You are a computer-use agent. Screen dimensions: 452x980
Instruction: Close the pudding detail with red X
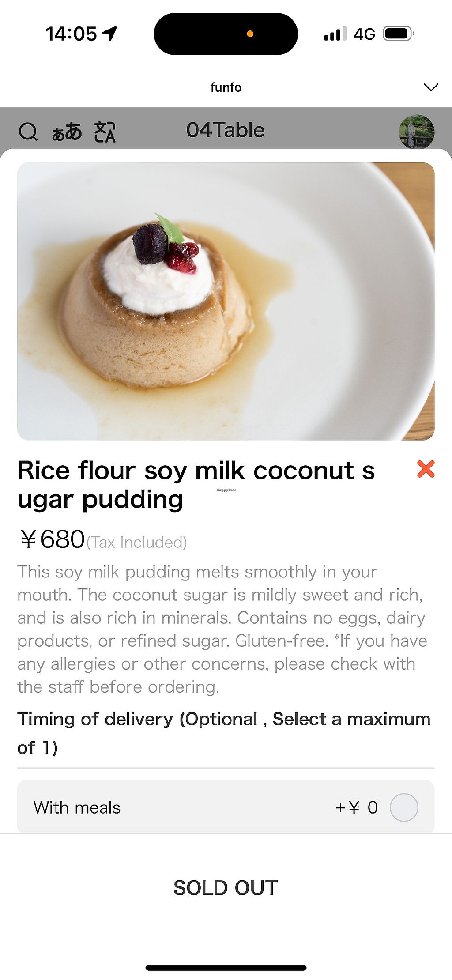point(426,469)
